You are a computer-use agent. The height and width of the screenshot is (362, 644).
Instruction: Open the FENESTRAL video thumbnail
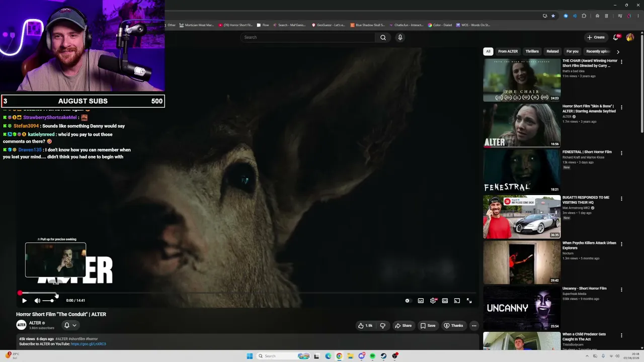pyautogui.click(x=522, y=171)
